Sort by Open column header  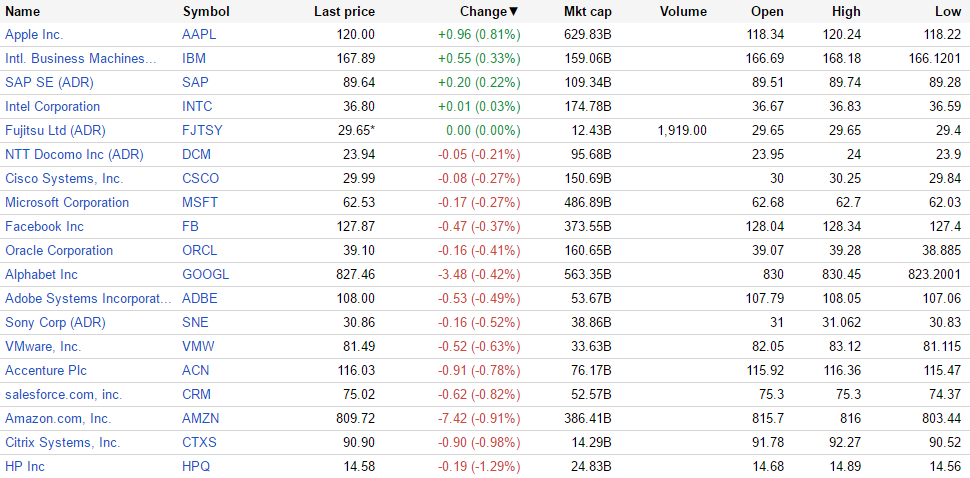[x=767, y=12]
